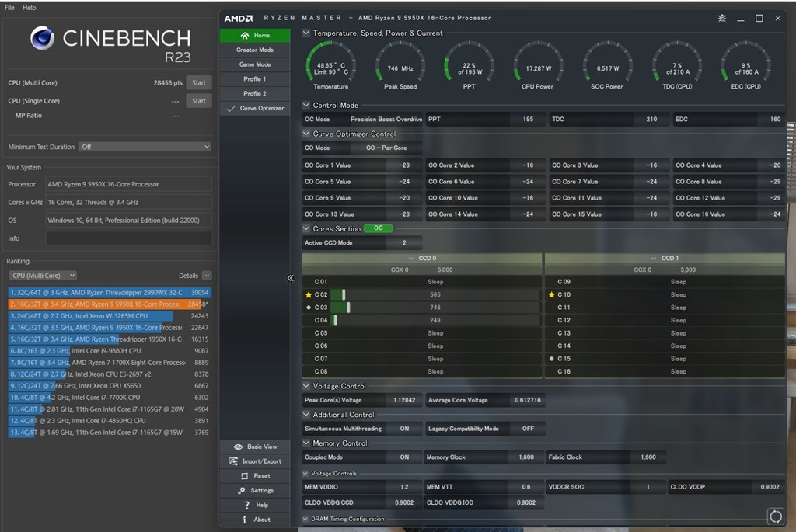796x532 pixels.
Task: Select ranking row Ryzen Threadripper 2990WX
Action: 109,293
